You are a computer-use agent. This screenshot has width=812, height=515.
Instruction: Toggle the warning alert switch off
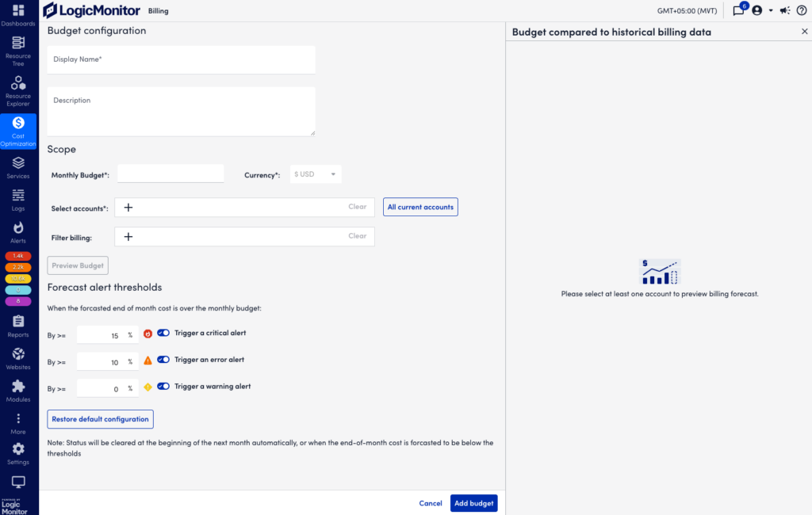(162, 387)
